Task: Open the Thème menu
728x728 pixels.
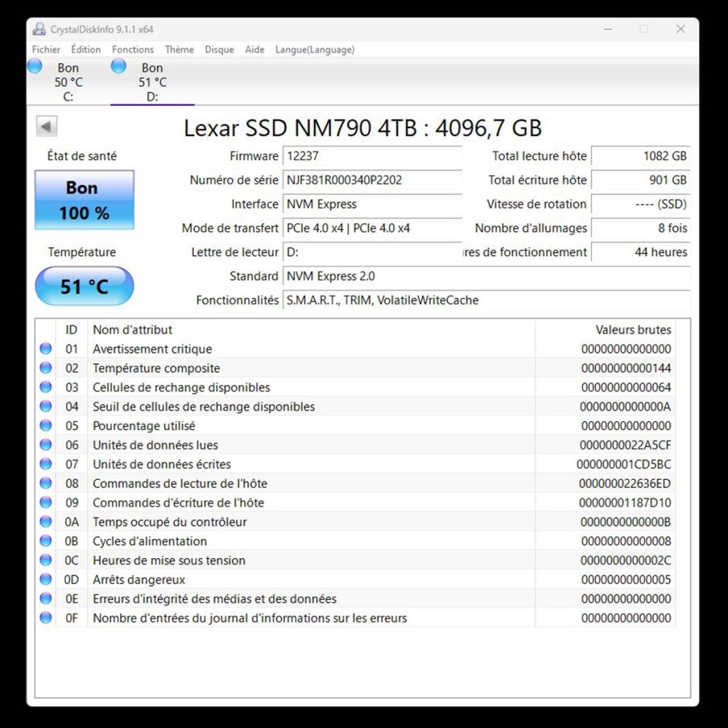Action: (x=179, y=50)
